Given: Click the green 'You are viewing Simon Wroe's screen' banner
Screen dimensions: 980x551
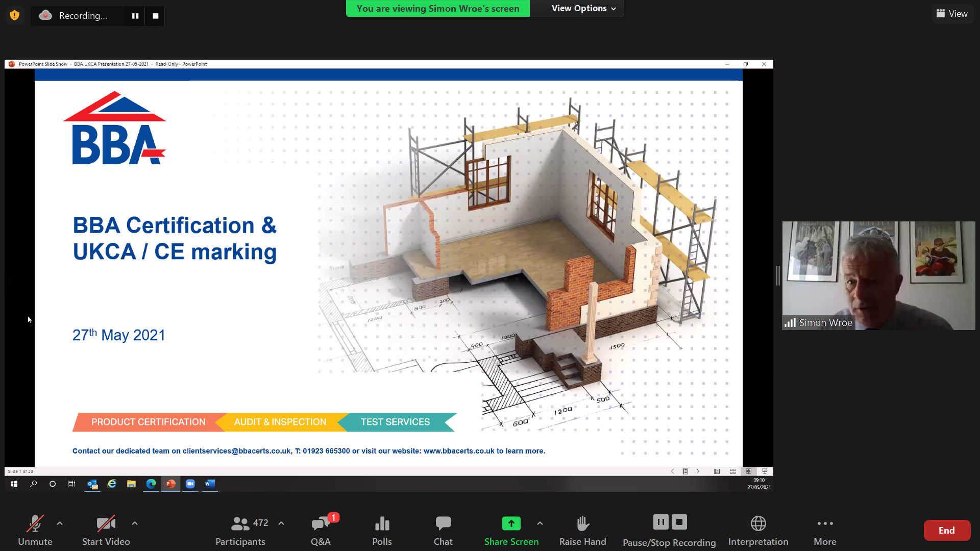Looking at the screenshot, I should click(438, 8).
